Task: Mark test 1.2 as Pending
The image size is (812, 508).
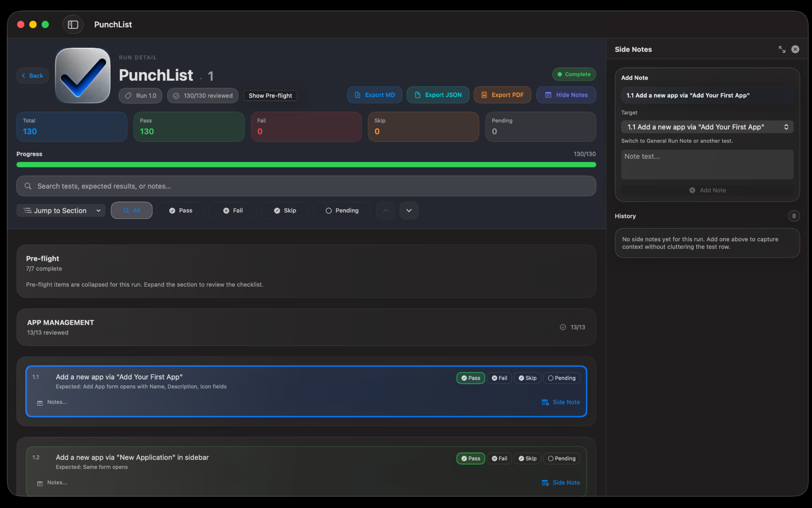Action: (561, 458)
